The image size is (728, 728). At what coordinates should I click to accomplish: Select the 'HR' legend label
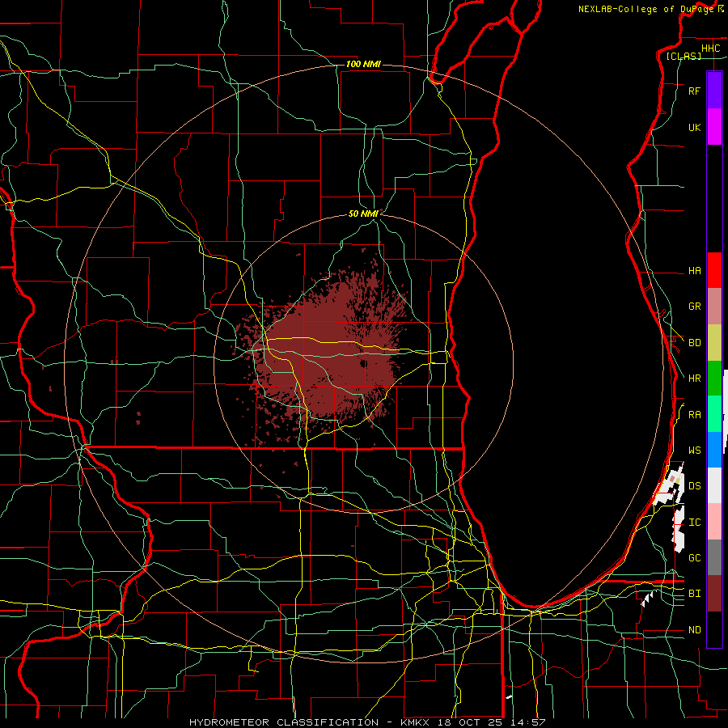694,379
